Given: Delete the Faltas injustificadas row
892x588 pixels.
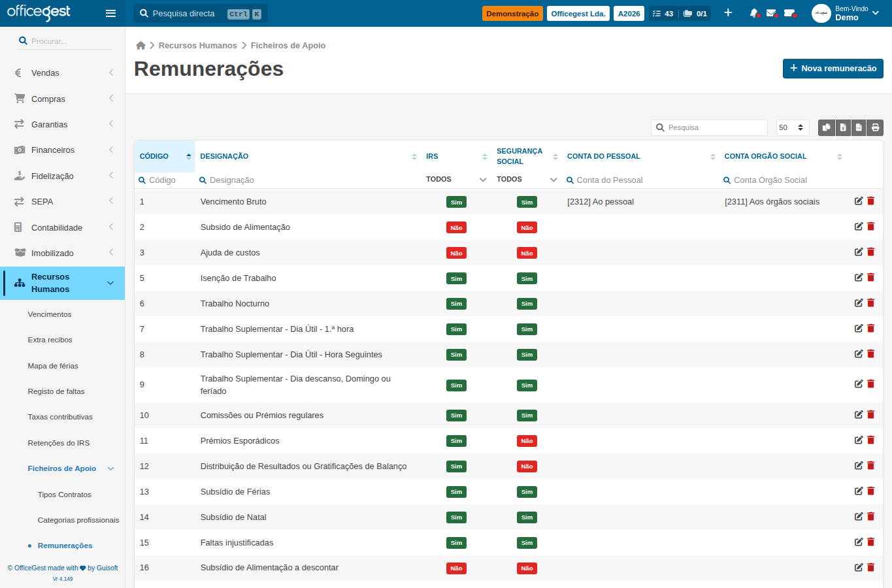Looking at the screenshot, I should click(x=870, y=542).
